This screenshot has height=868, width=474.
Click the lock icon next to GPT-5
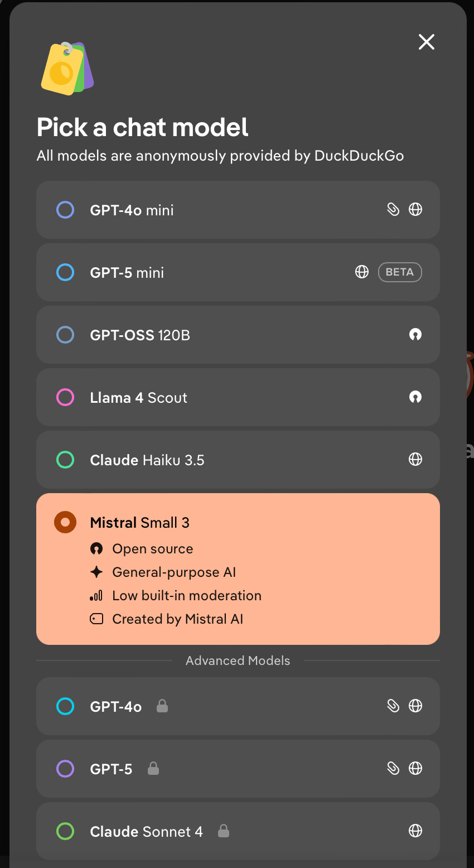point(153,769)
